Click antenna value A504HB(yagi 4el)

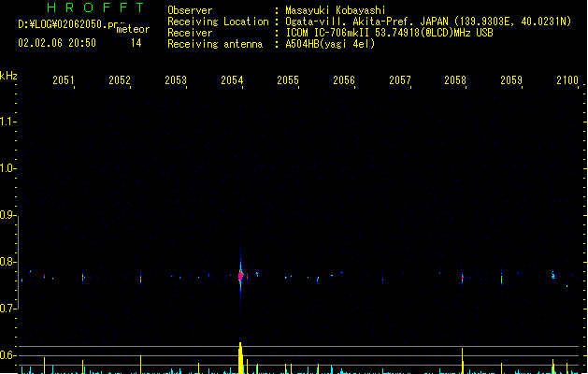(330, 44)
